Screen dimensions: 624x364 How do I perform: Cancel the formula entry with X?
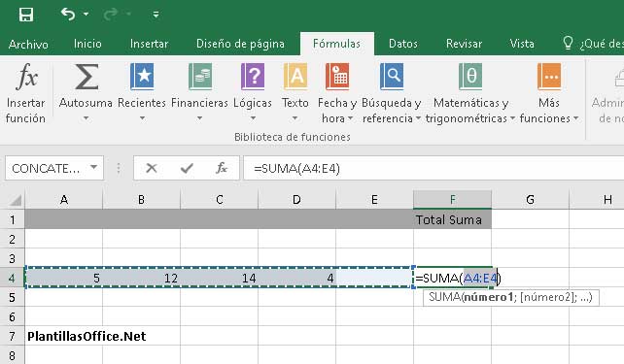coord(152,169)
